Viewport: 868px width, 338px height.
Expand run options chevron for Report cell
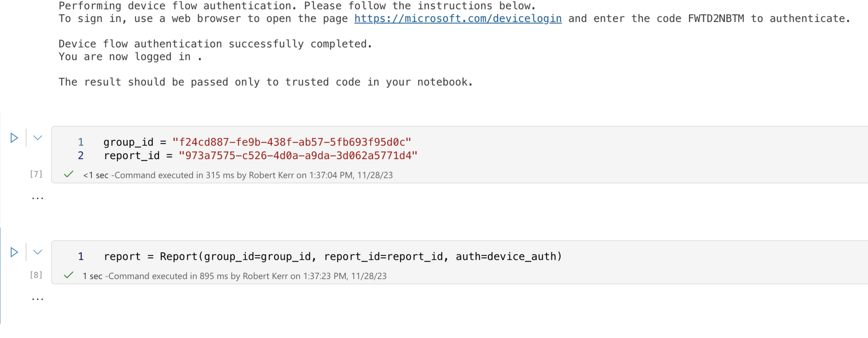pyautogui.click(x=38, y=252)
